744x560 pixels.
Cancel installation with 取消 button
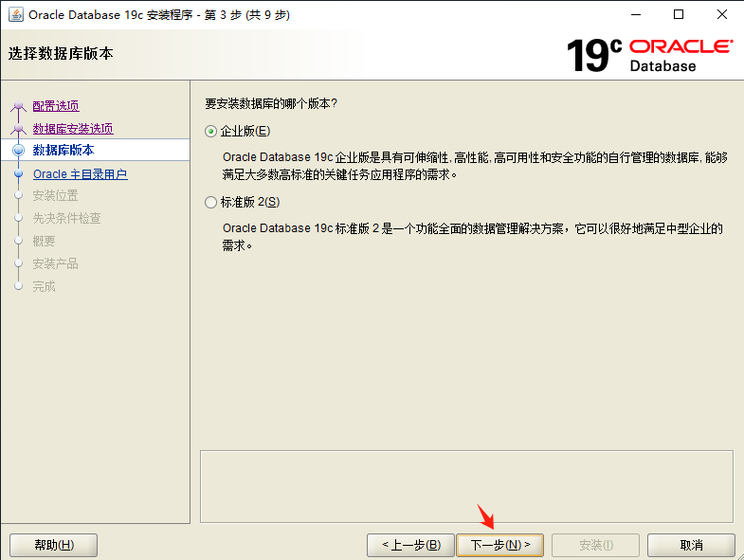click(691, 545)
